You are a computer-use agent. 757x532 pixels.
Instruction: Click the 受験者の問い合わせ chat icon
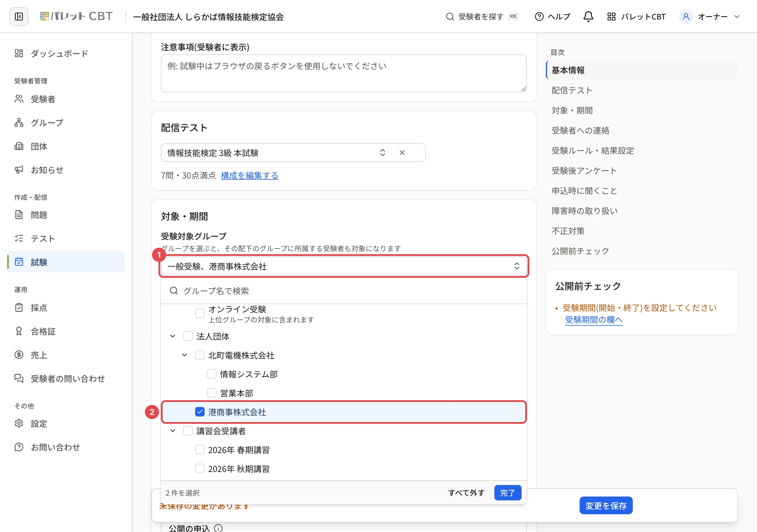[19, 378]
